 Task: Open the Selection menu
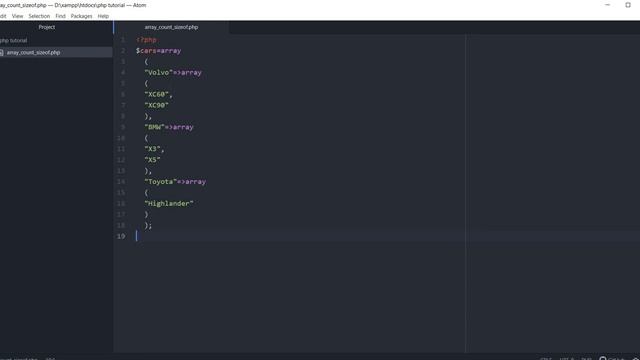(39, 16)
